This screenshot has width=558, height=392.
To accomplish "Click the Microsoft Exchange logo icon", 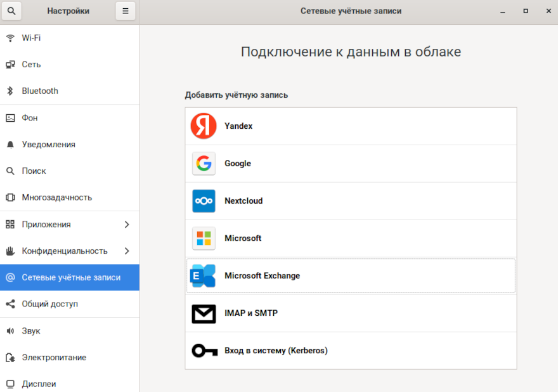I will 204,276.
